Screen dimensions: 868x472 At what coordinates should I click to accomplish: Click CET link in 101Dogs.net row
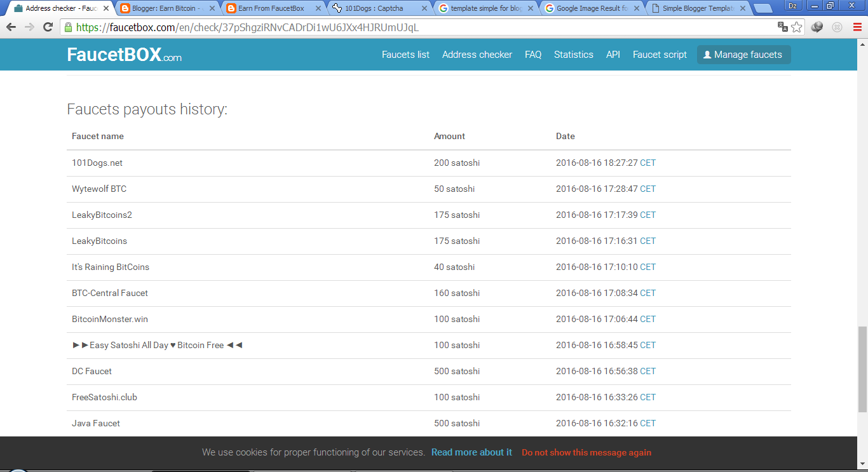tap(648, 163)
